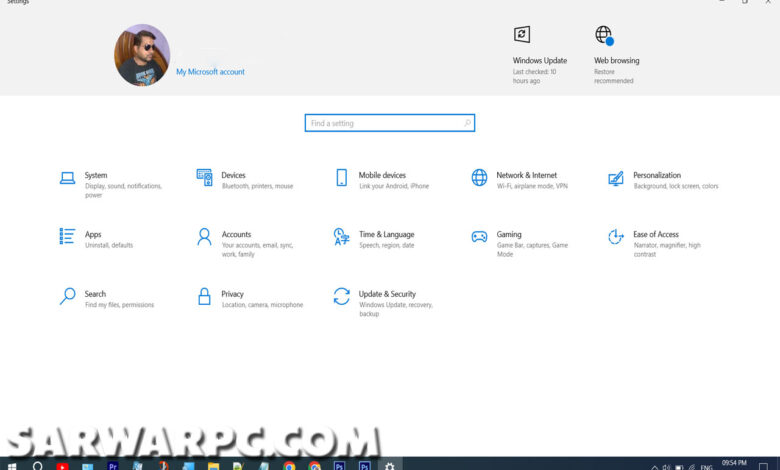Open Network & Internet settings
The height and width of the screenshot is (470, 780).
pos(519,180)
